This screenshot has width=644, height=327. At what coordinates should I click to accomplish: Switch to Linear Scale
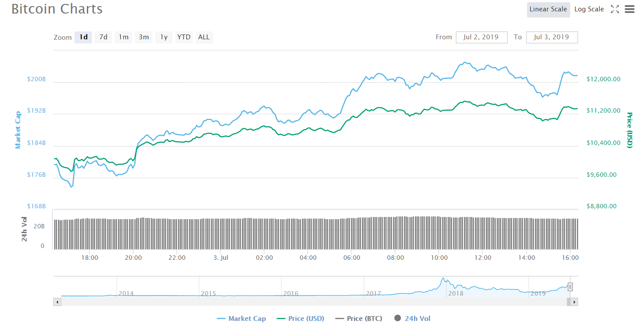[x=548, y=9]
